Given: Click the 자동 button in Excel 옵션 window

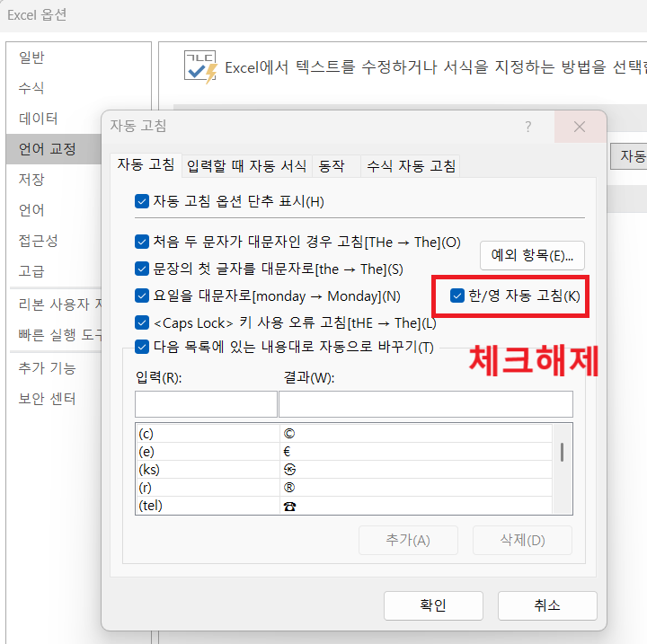Looking at the screenshot, I should pyautogui.click(x=629, y=156).
